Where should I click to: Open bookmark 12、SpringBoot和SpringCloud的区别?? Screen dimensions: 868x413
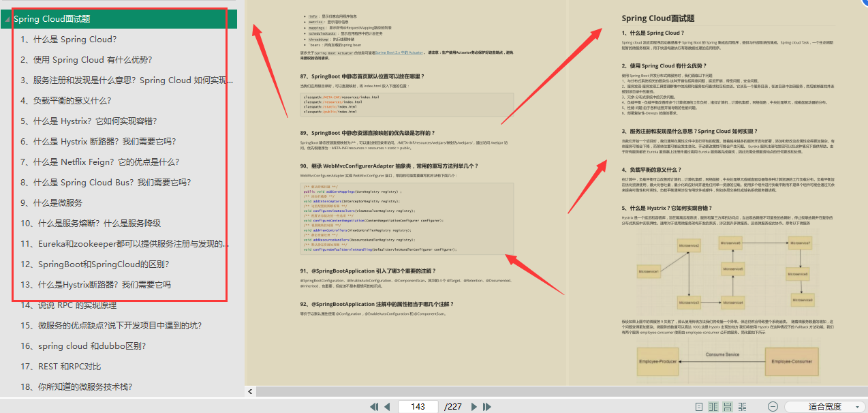point(95,264)
